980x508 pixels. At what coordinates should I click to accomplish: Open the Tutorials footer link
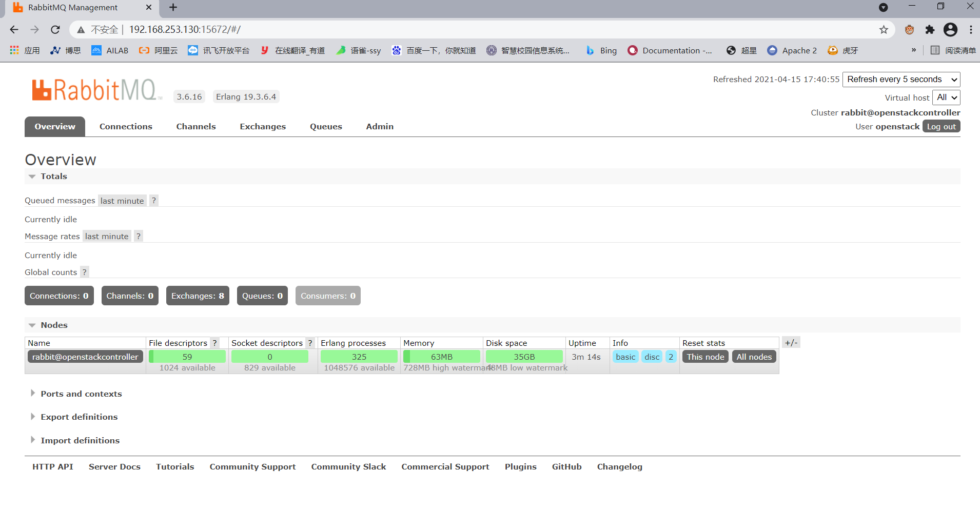[175, 467]
